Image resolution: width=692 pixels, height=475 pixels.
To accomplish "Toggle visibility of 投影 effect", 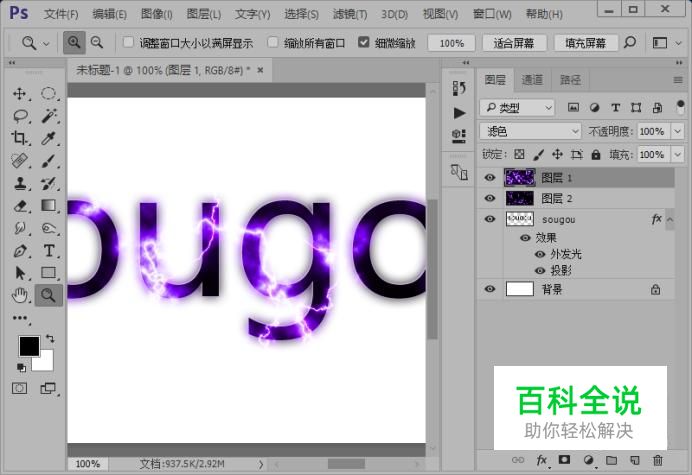I will (x=540, y=271).
